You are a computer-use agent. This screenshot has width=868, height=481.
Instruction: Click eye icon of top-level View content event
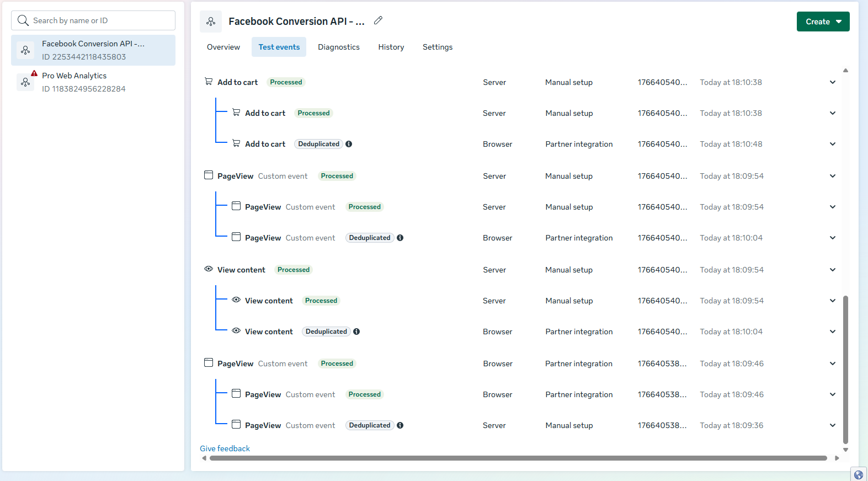pyautogui.click(x=209, y=269)
